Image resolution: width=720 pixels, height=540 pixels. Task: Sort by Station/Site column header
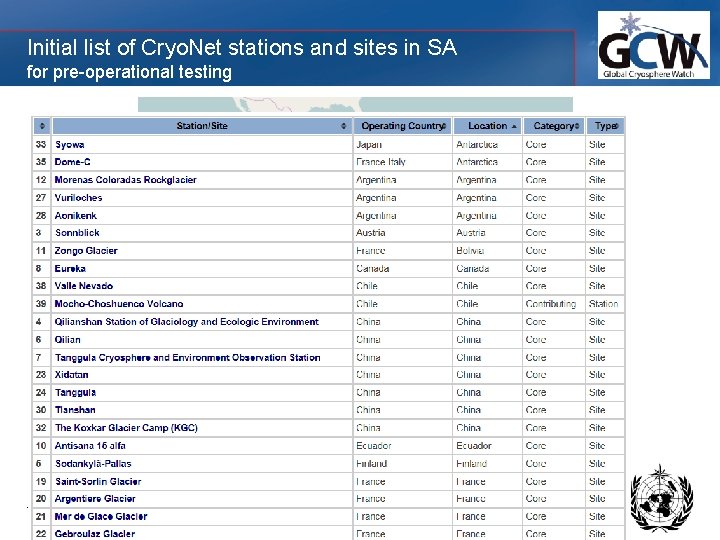pos(202,126)
